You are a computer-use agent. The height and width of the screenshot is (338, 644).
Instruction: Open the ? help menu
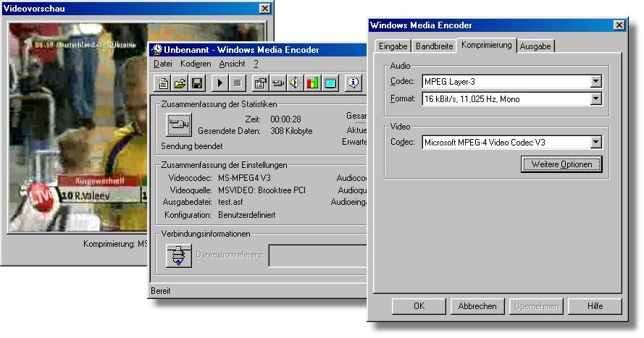click(x=256, y=64)
